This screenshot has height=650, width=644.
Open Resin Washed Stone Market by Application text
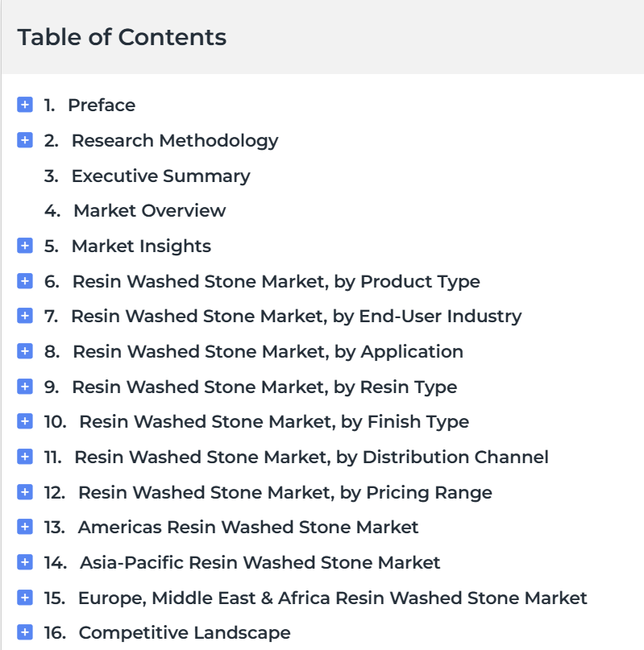(x=268, y=351)
